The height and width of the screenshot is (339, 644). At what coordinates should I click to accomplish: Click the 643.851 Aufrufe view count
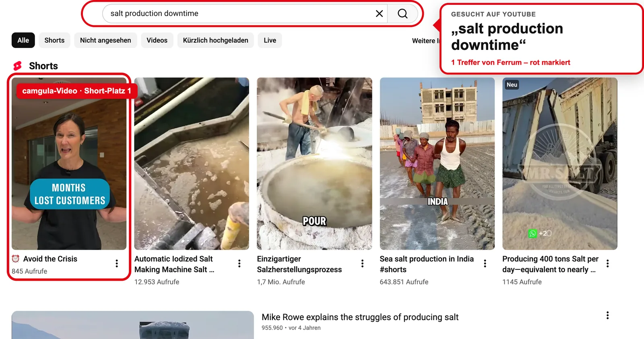[x=404, y=282]
